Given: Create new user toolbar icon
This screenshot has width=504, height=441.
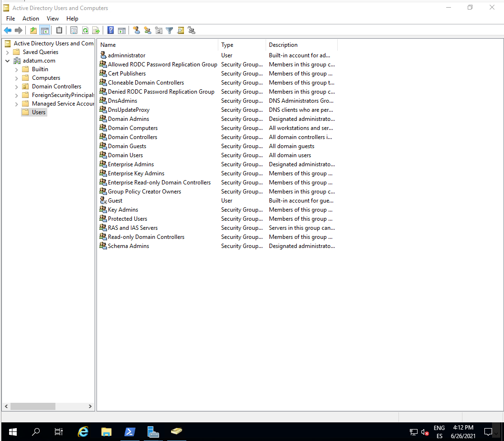Looking at the screenshot, I should coord(137,31).
